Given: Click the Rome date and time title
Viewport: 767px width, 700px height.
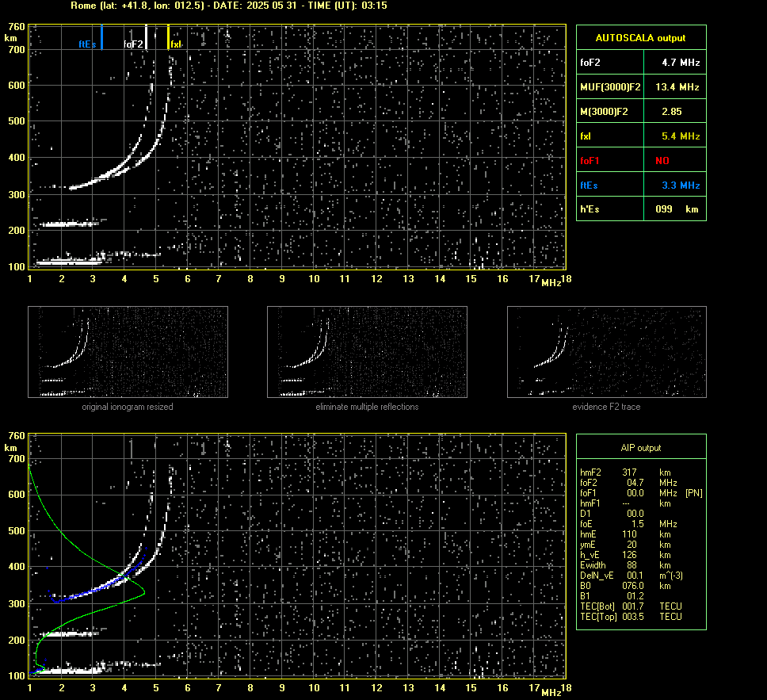Looking at the screenshot, I should pyautogui.click(x=229, y=6).
